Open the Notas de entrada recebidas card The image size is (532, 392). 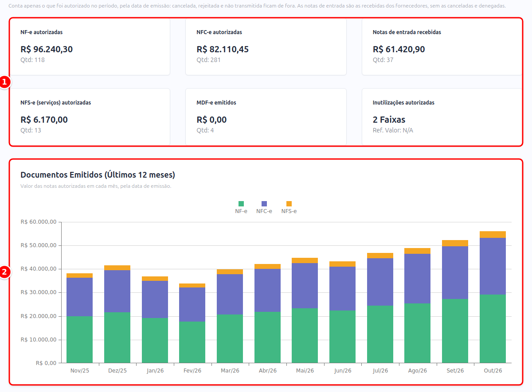tap(442, 47)
